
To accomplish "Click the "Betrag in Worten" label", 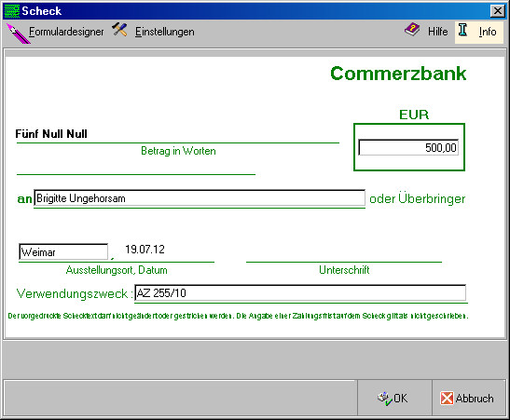I will (x=178, y=151).
